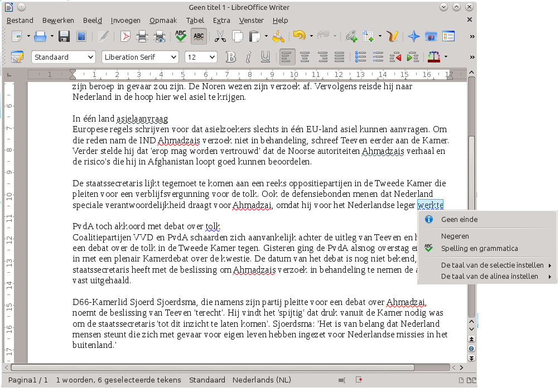Open the Navigator star icon
Screen dimensions: 560x392
coord(413,36)
